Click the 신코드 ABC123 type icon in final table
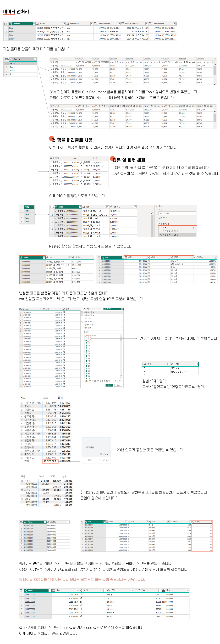 click(x=163, y=590)
